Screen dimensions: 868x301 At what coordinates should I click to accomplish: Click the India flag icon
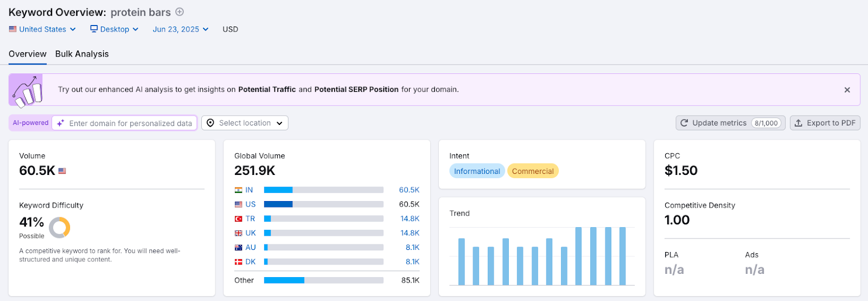pos(238,190)
